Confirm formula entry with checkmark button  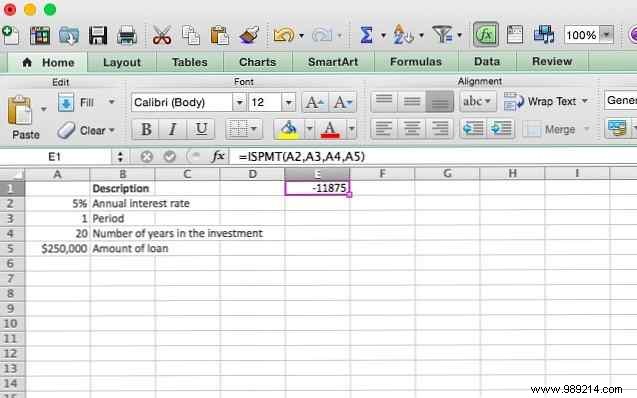[170, 156]
